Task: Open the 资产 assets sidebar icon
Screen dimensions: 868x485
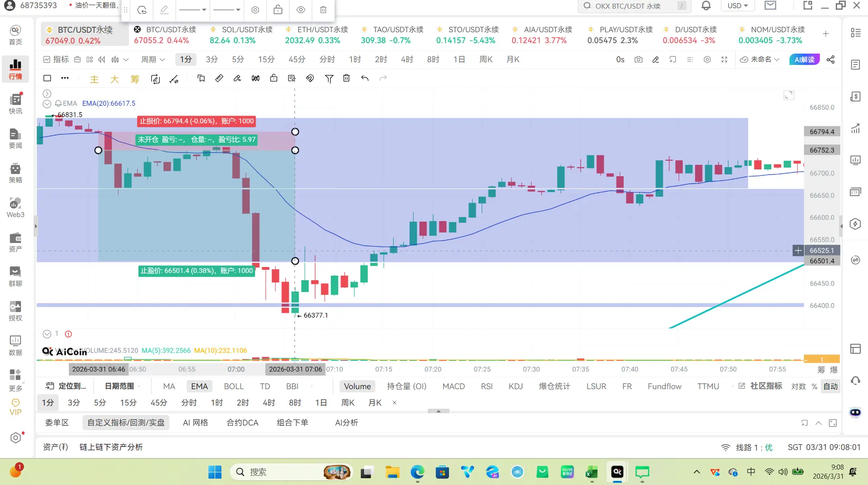Action: tap(15, 242)
